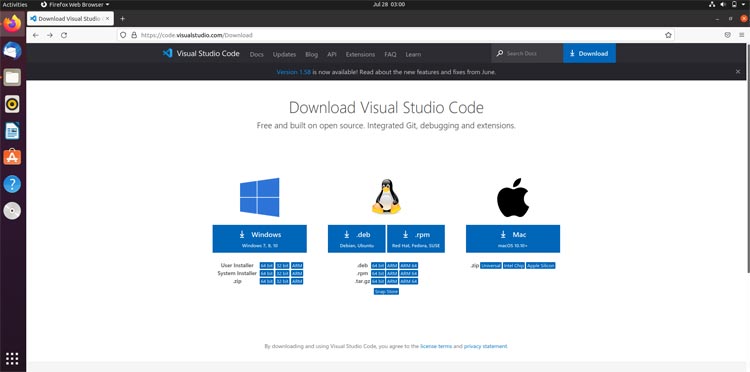Click in the Search Docs field
Image resolution: width=750 pixels, height=372 pixels.
527,53
